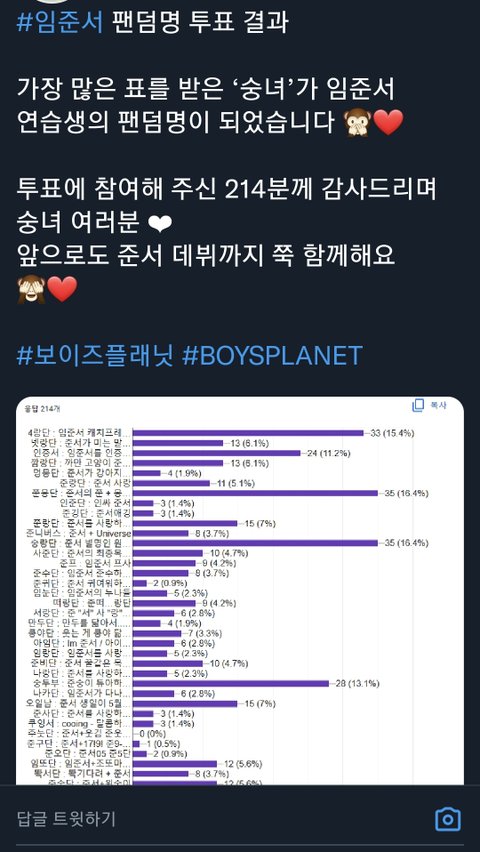Open the #임준서 hashtag
The height and width of the screenshot is (852, 480).
click(x=60, y=22)
